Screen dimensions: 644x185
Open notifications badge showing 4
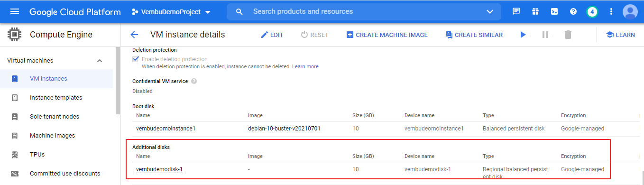point(592,11)
